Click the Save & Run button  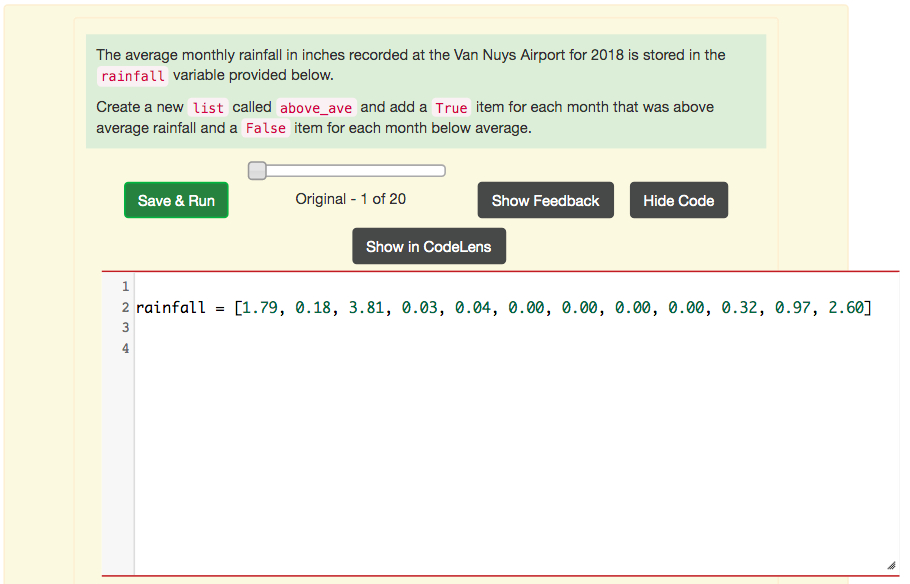point(176,200)
